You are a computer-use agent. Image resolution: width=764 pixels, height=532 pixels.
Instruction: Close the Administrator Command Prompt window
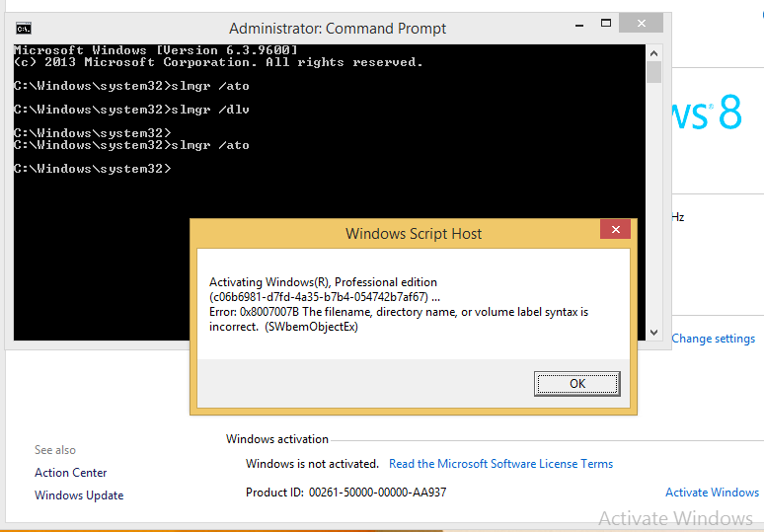click(642, 23)
